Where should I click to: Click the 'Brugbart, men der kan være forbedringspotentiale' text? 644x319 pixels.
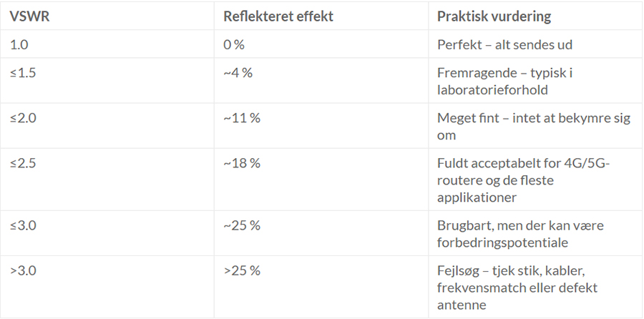click(521, 234)
